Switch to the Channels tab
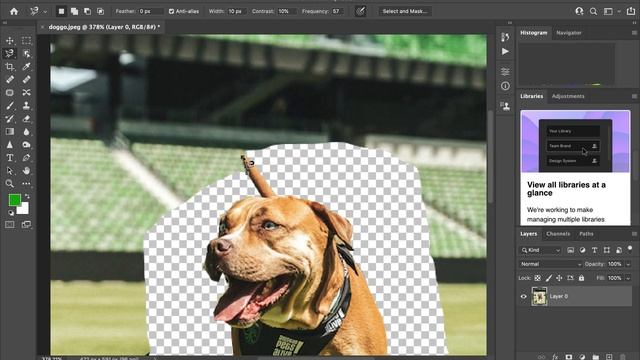This screenshot has width=640, height=360. pyautogui.click(x=558, y=234)
